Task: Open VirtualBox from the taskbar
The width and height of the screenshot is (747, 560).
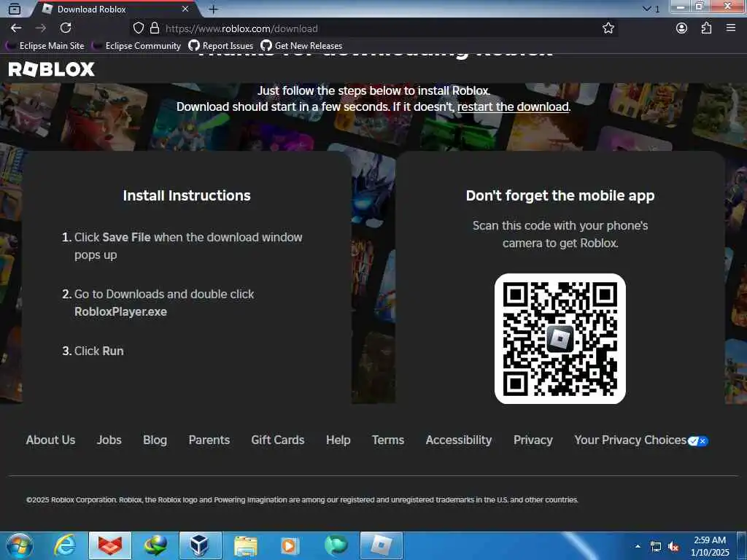Action: (x=201, y=545)
